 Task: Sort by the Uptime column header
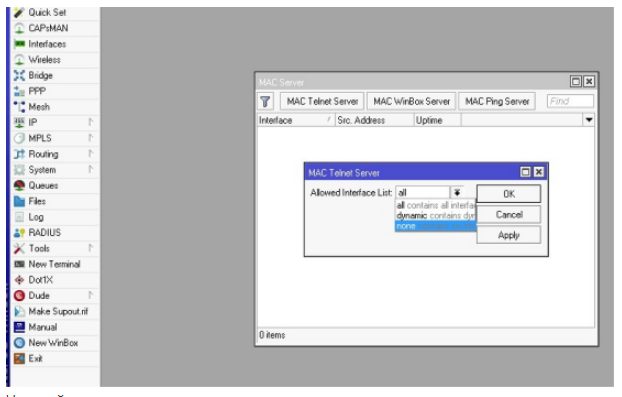(x=437, y=120)
